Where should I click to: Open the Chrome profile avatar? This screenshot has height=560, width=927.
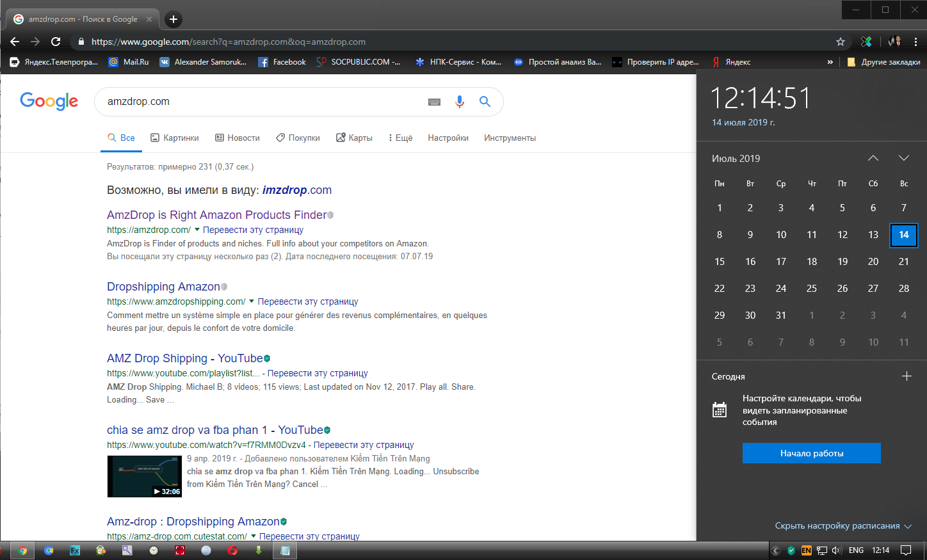894,42
